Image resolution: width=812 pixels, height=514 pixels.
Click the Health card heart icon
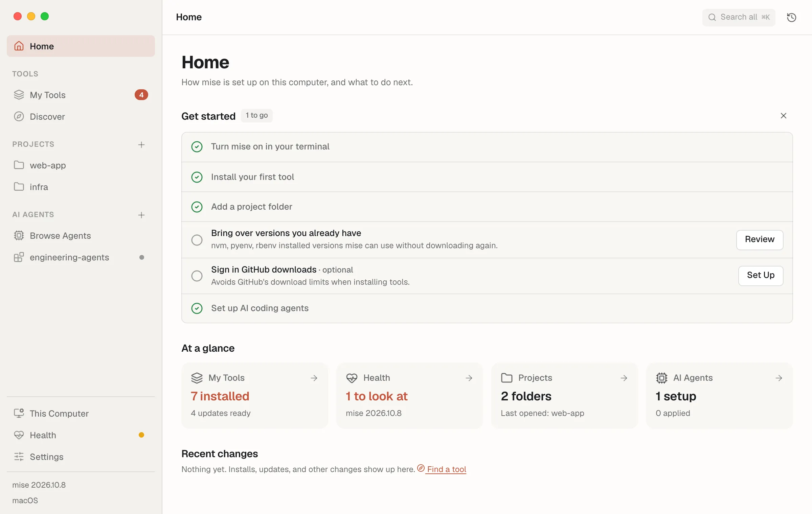[x=352, y=378]
